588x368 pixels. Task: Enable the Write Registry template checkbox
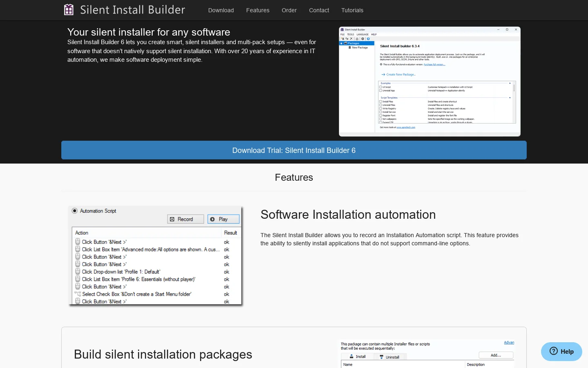click(x=381, y=108)
